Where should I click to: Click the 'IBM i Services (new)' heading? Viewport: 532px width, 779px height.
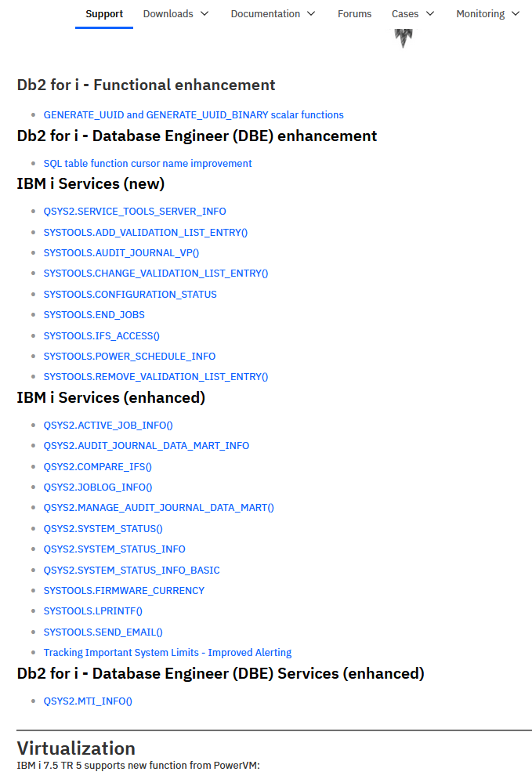[x=90, y=184]
